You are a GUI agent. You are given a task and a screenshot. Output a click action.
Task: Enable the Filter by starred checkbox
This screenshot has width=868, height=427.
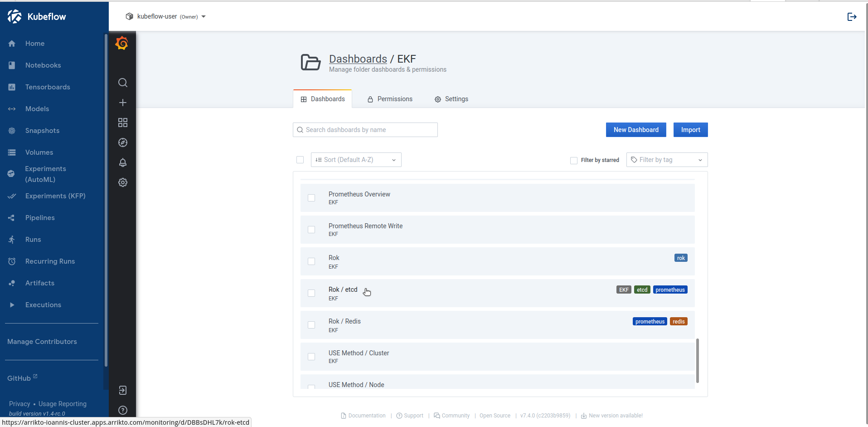tap(574, 160)
